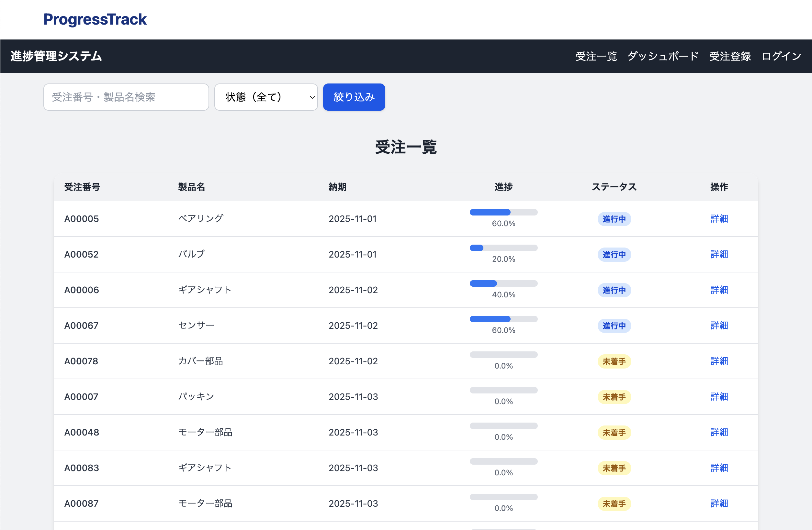Open the 状態 filter dropdown
812x530 pixels.
[x=266, y=97]
